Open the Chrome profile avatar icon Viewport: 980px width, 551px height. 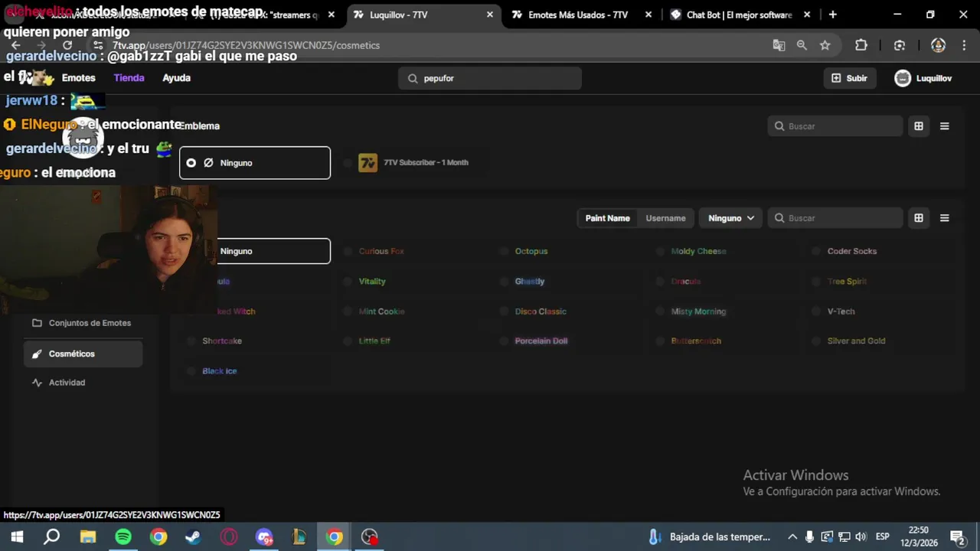pyautogui.click(x=938, y=45)
